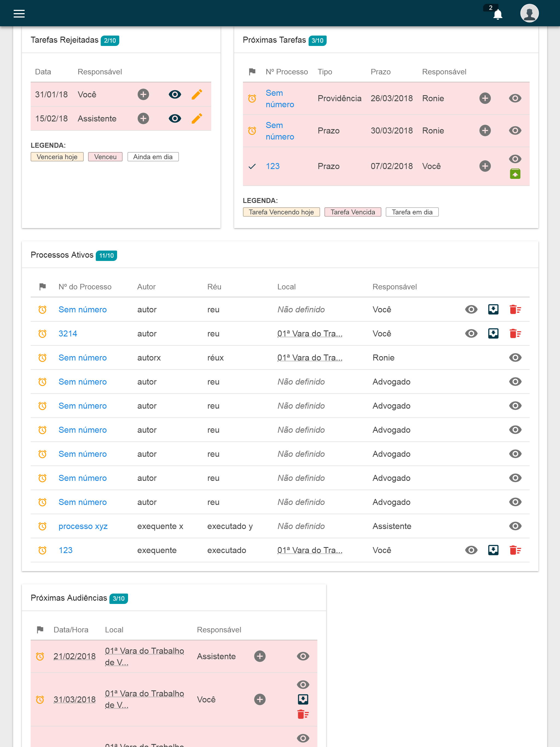The height and width of the screenshot is (747, 560).
Task: Edit rejected task dated 31/01/18
Action: (x=197, y=94)
